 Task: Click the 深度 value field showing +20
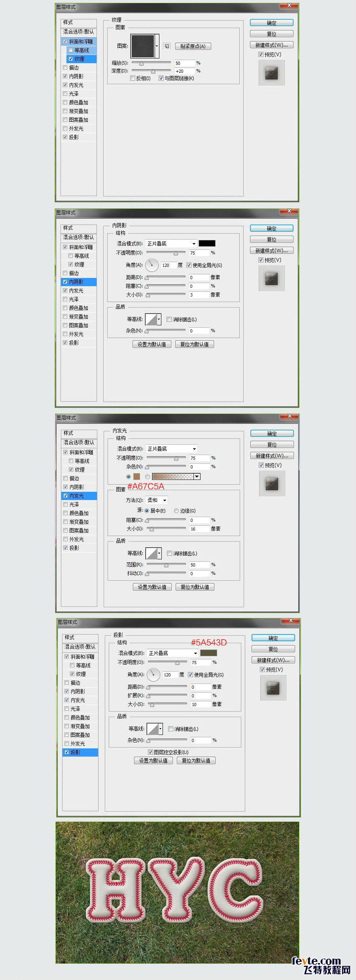click(185, 71)
